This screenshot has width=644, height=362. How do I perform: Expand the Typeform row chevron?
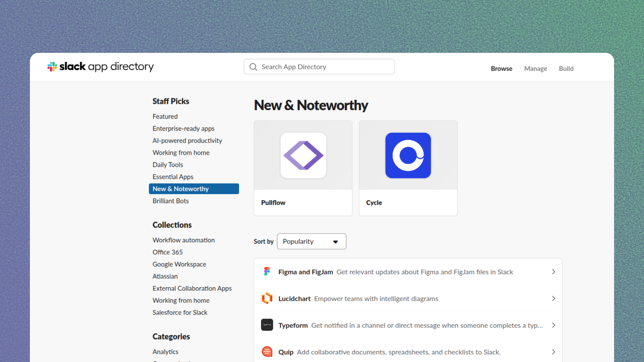tap(553, 325)
